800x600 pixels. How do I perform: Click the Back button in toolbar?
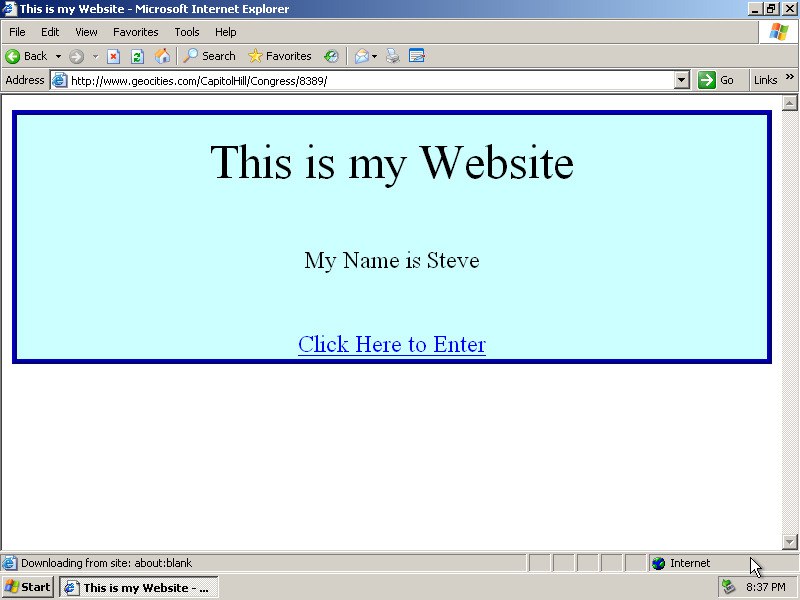click(27, 56)
